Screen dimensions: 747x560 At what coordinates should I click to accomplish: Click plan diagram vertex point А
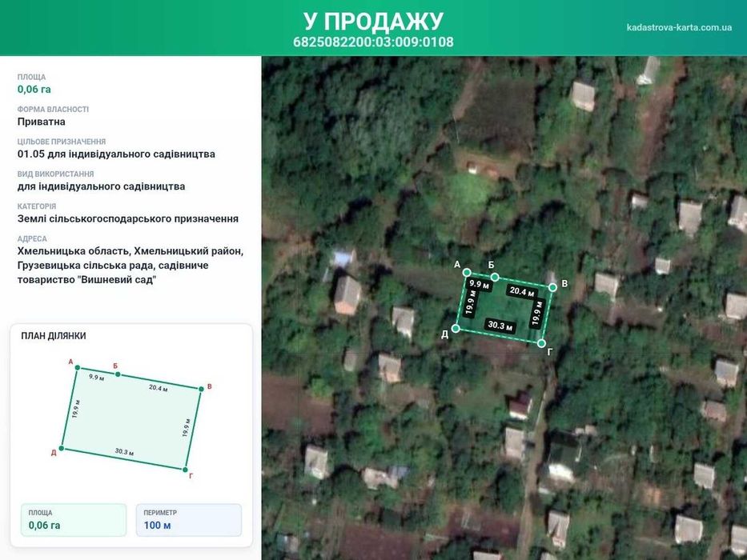click(78, 368)
